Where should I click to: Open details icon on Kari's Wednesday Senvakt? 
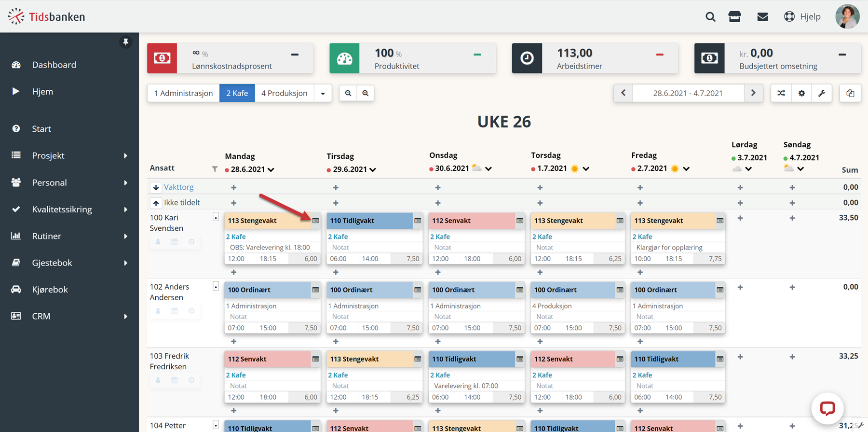click(x=519, y=221)
